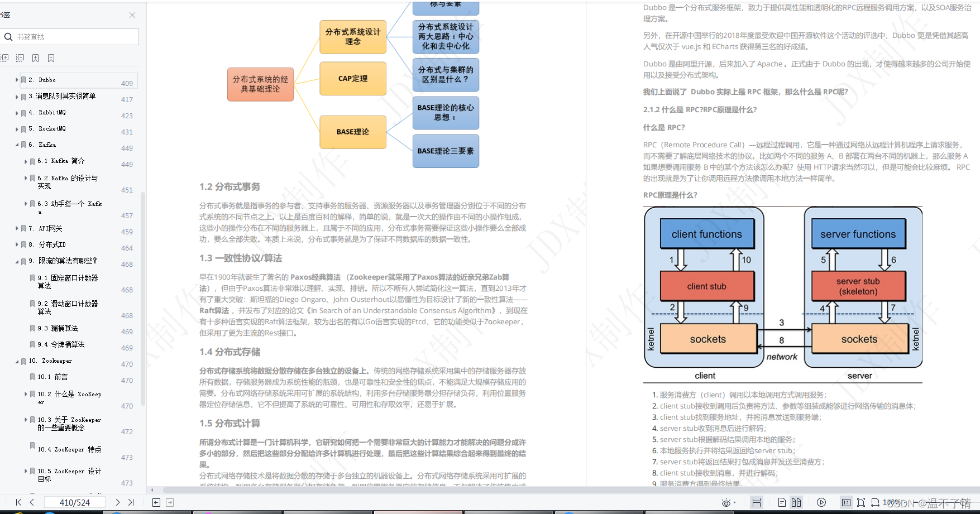Click the page number field 410/524

pyautogui.click(x=75, y=502)
